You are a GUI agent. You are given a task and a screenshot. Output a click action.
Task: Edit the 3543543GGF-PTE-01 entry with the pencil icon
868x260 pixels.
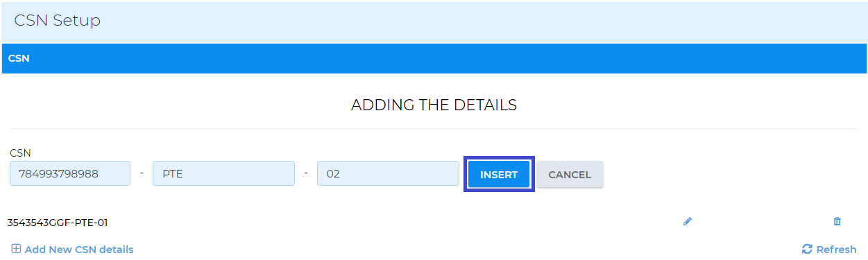[x=688, y=221]
